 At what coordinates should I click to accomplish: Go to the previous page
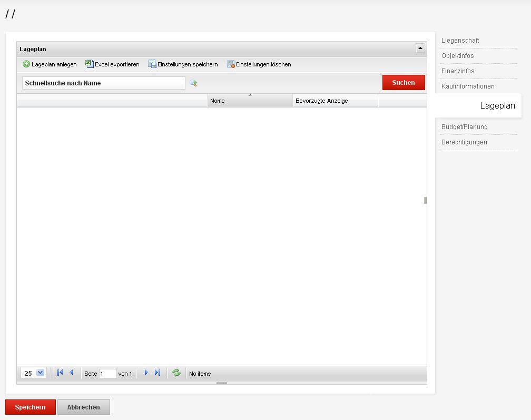coord(71,373)
